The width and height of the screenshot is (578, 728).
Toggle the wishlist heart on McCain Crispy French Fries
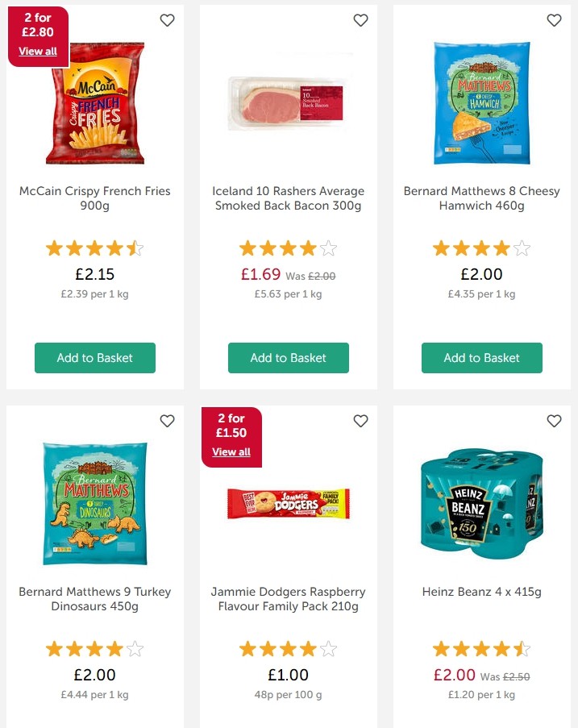pos(167,20)
